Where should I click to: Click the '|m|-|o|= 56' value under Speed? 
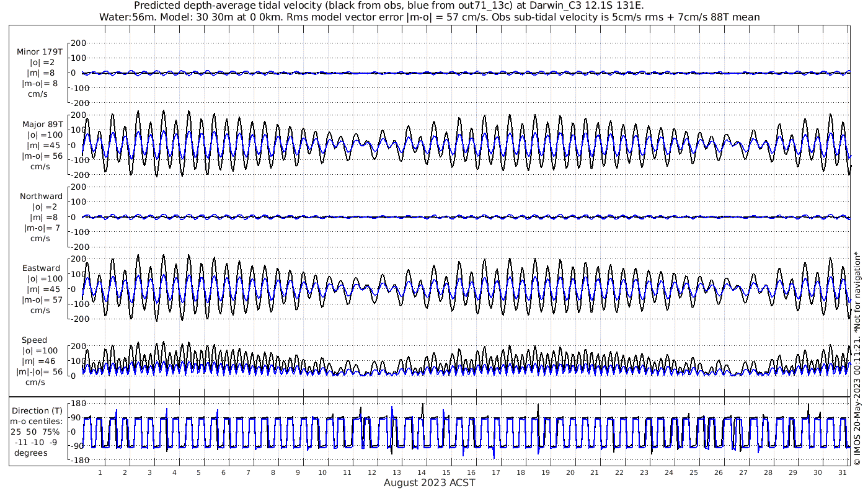(40, 372)
